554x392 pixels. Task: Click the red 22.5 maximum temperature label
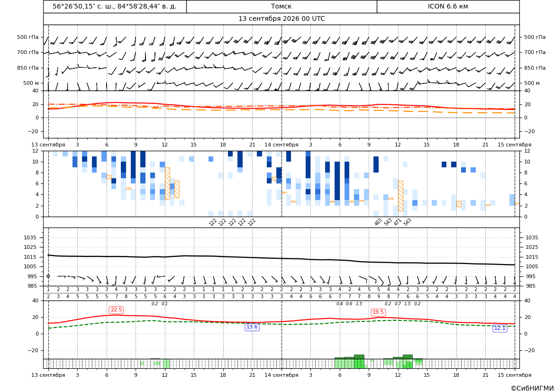pyautogui.click(x=116, y=310)
